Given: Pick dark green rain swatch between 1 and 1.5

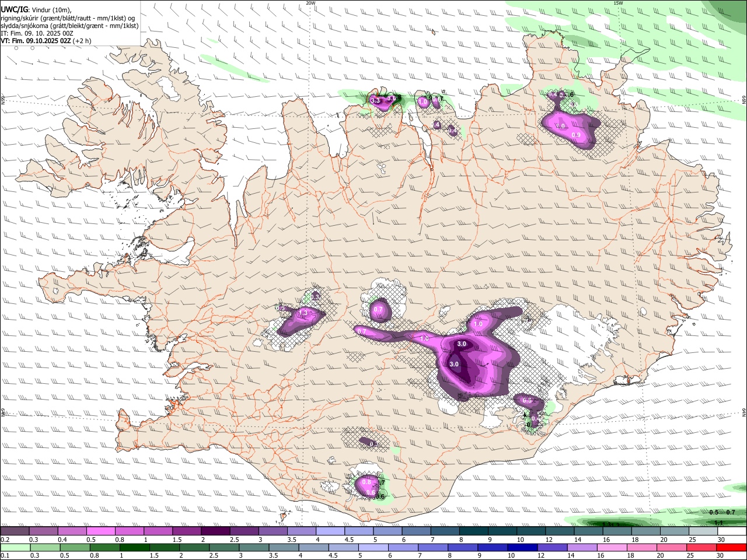Looking at the screenshot, I should 135,548.
